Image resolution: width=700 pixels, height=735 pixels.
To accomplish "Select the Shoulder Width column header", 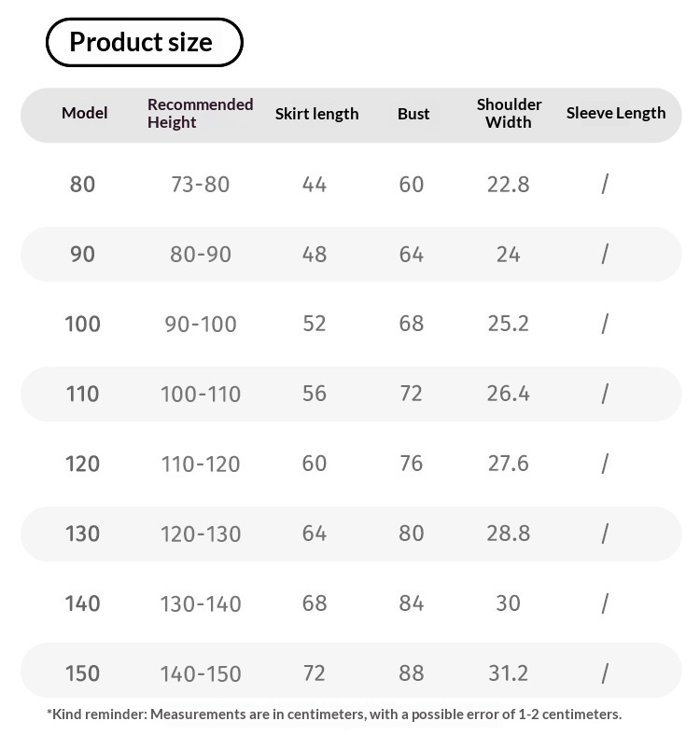I will (x=509, y=113).
